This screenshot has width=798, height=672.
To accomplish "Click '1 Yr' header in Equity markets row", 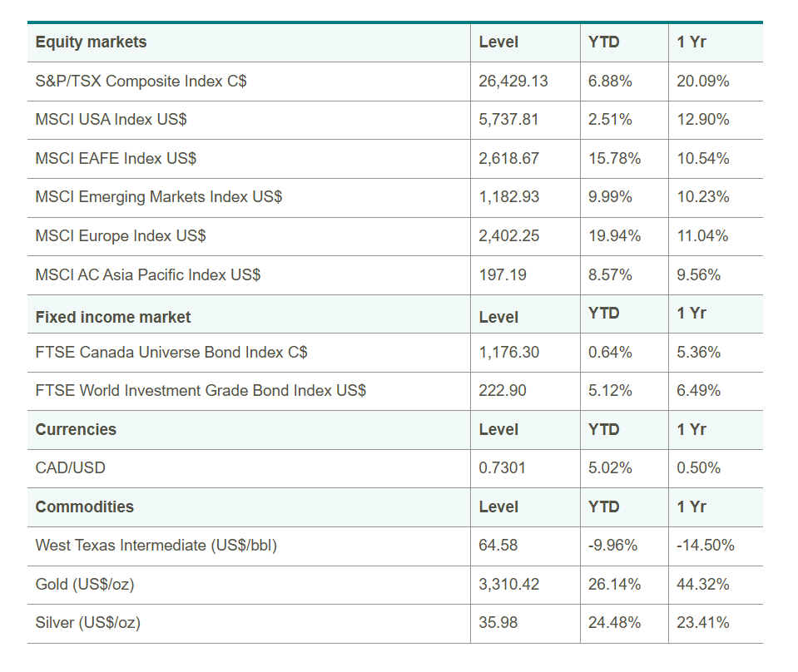I will coord(691,42).
